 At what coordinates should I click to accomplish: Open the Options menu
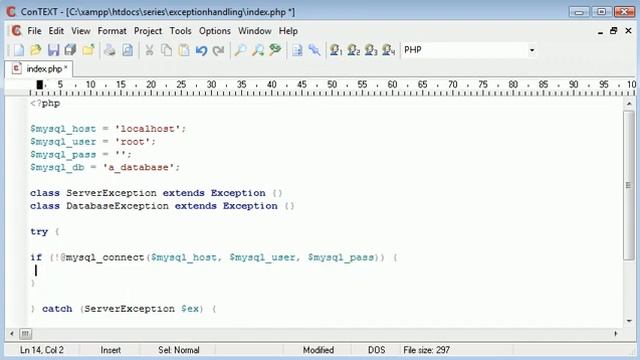pos(215,31)
